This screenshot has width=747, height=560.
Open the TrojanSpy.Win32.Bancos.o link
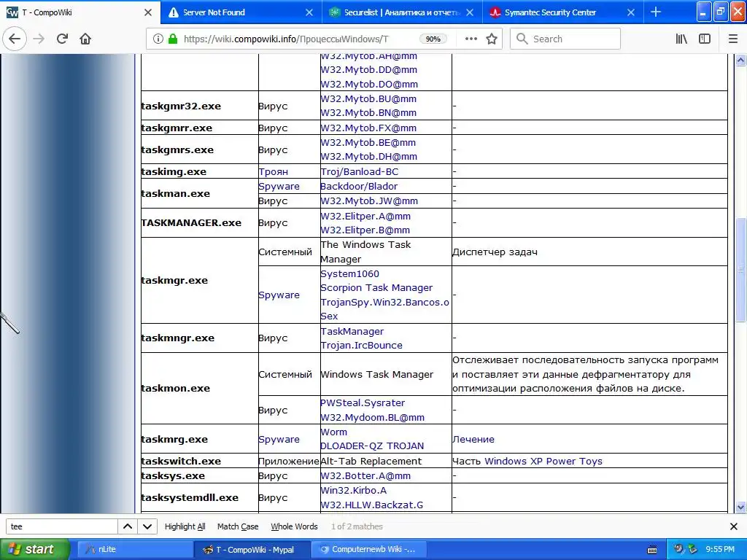point(384,302)
